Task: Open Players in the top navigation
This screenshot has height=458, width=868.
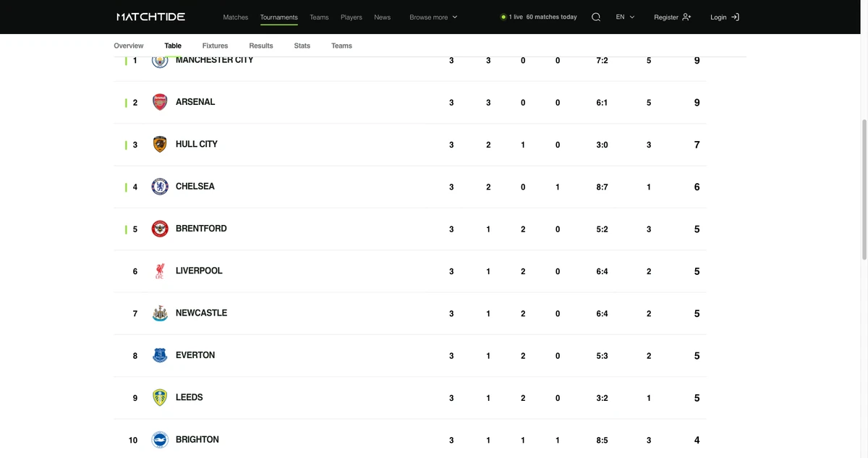Action: [x=352, y=17]
